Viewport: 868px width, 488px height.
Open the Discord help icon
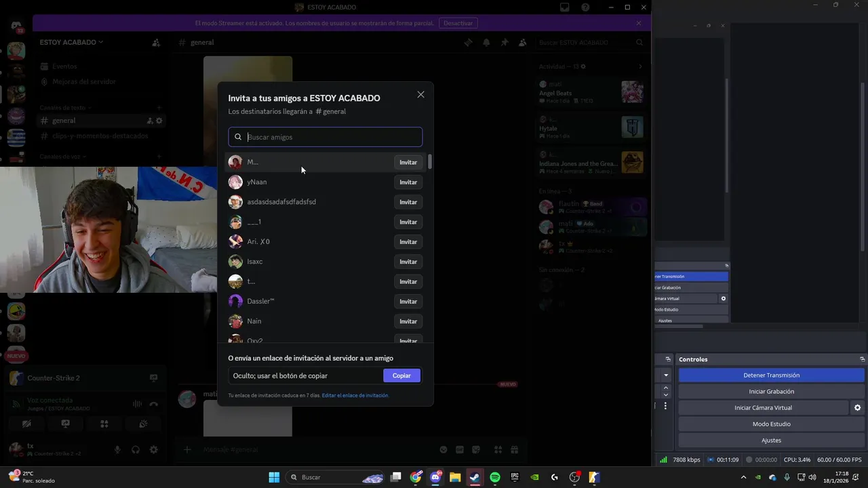point(585,7)
